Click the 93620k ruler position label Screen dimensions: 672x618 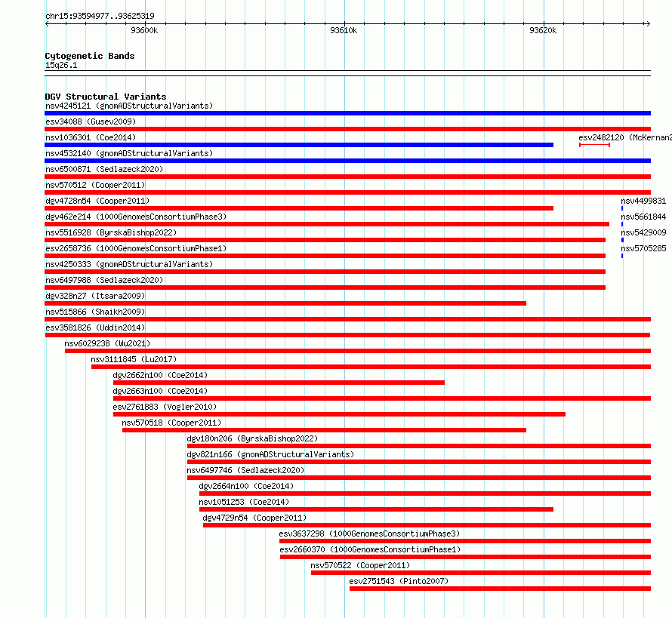[543, 30]
